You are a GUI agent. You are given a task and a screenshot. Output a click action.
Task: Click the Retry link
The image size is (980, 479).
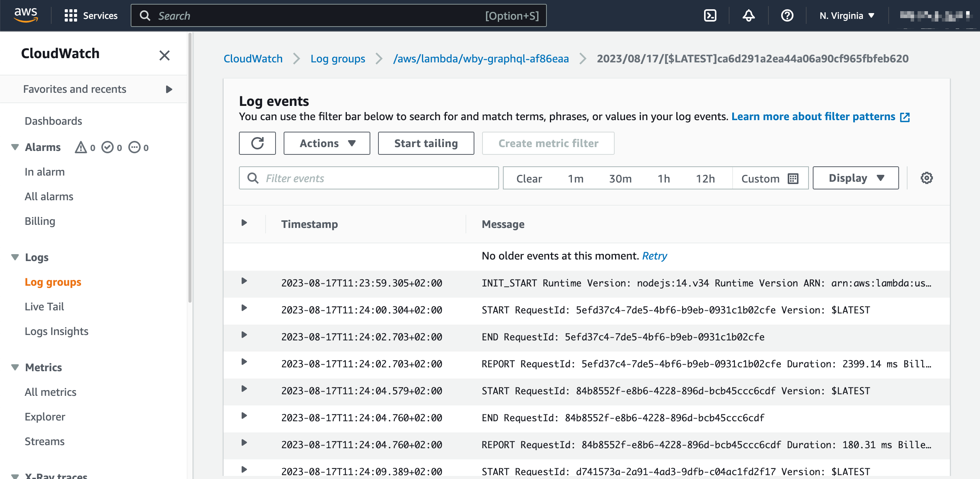654,256
